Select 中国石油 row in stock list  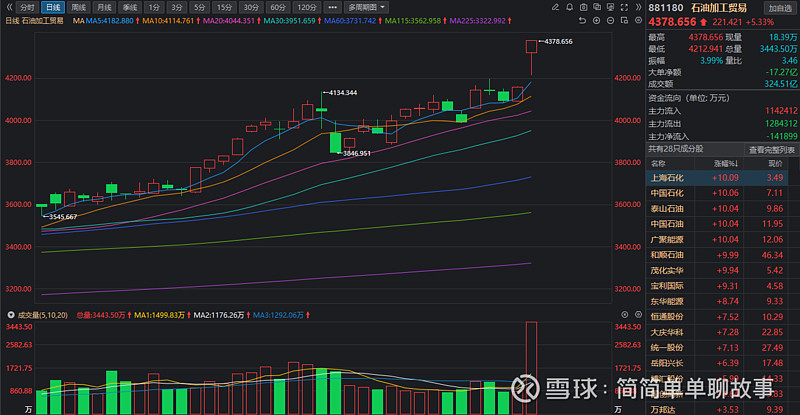tap(717, 224)
